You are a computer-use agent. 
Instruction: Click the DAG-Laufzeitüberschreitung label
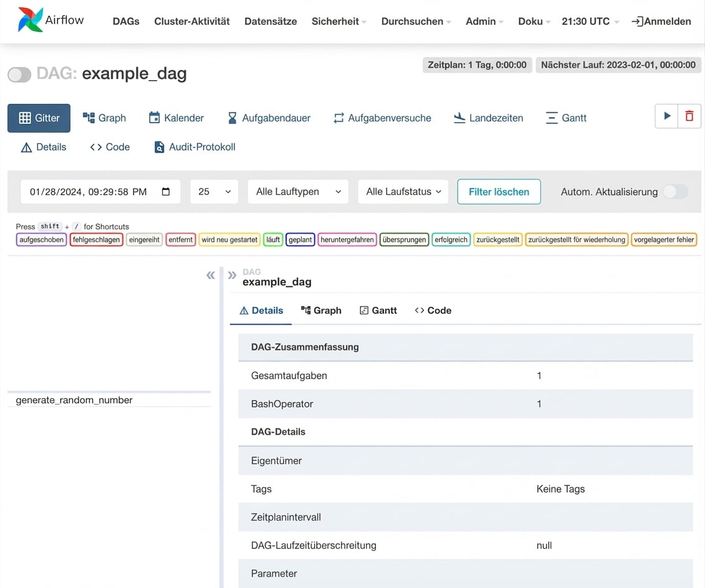(x=314, y=545)
